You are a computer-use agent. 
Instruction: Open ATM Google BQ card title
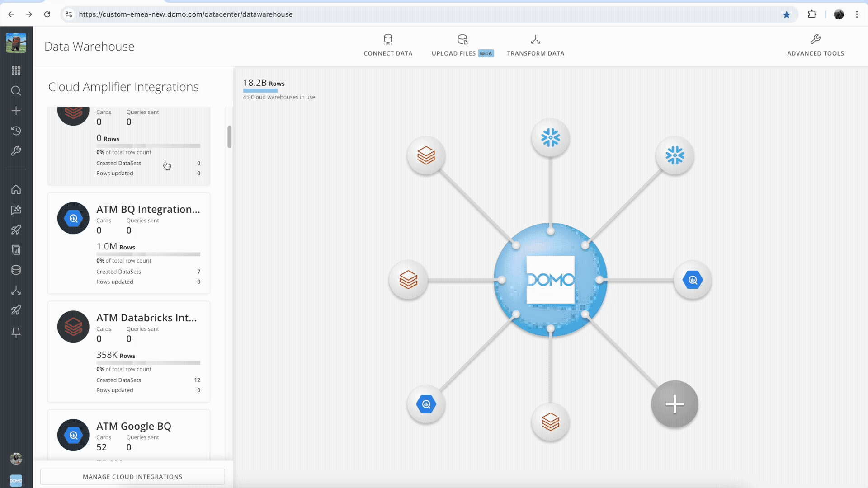tap(134, 426)
